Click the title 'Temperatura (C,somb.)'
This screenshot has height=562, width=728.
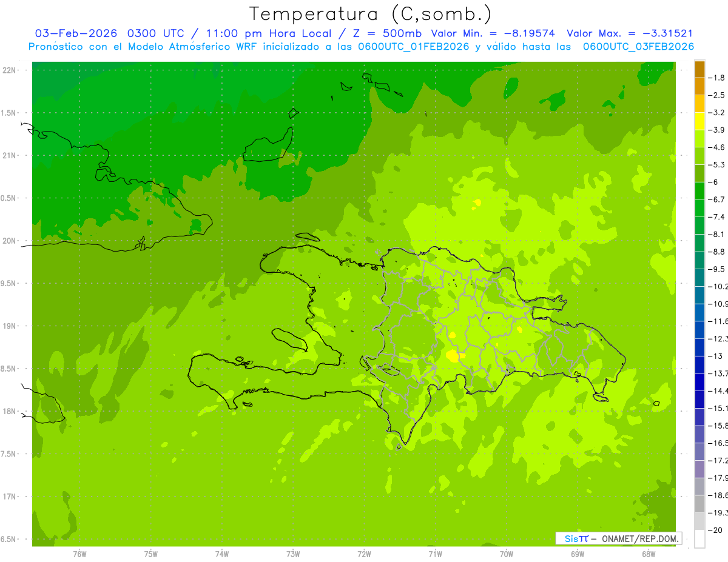[x=370, y=14]
